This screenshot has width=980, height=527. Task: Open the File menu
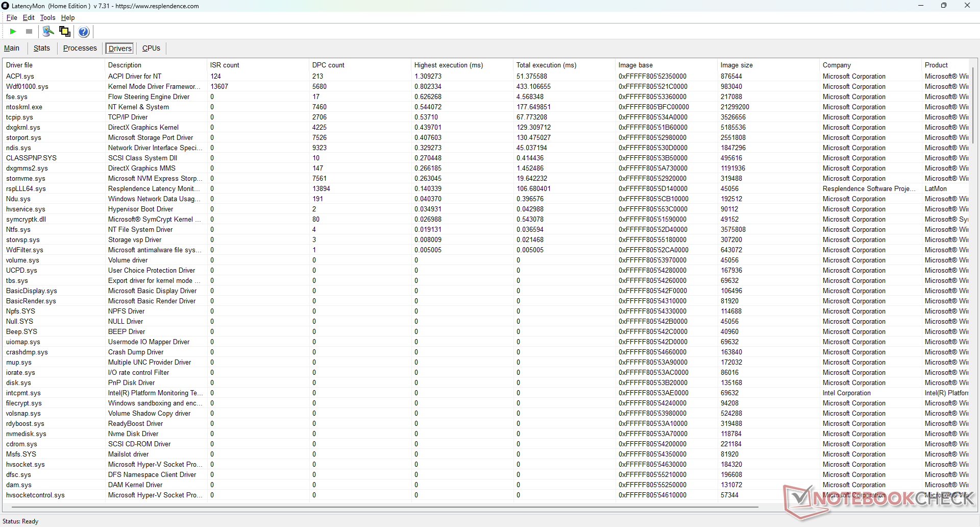coord(11,17)
